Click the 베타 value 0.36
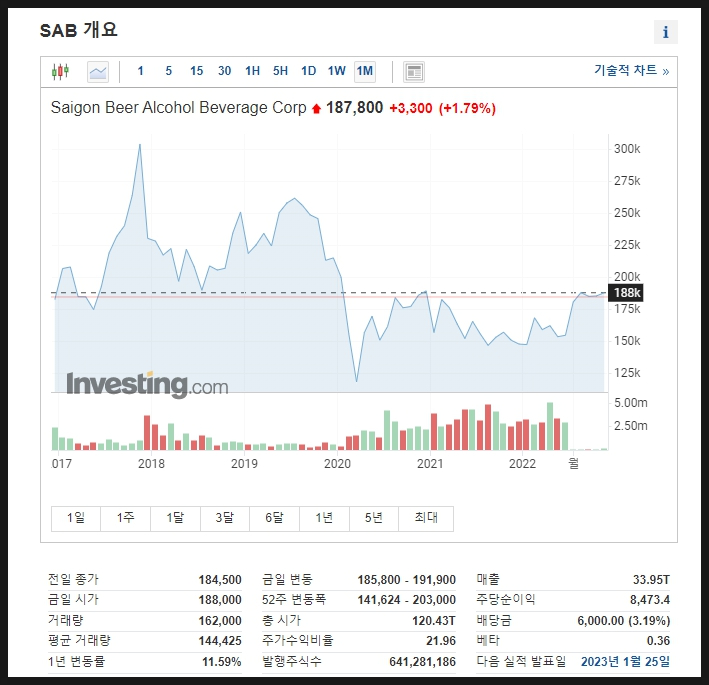The height and width of the screenshot is (685, 709). coord(658,641)
